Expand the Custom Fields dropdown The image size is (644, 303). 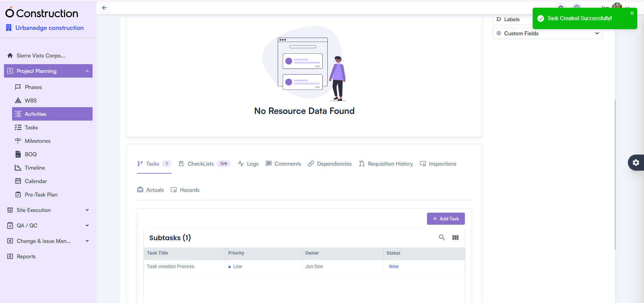(597, 33)
